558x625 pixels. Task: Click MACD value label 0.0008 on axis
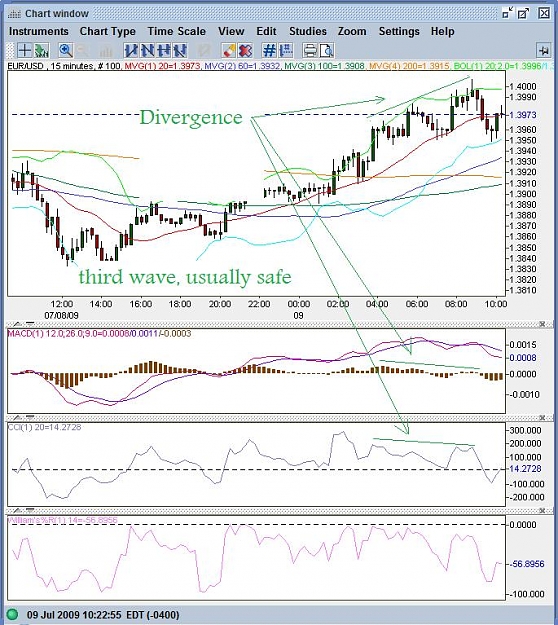tap(523, 358)
